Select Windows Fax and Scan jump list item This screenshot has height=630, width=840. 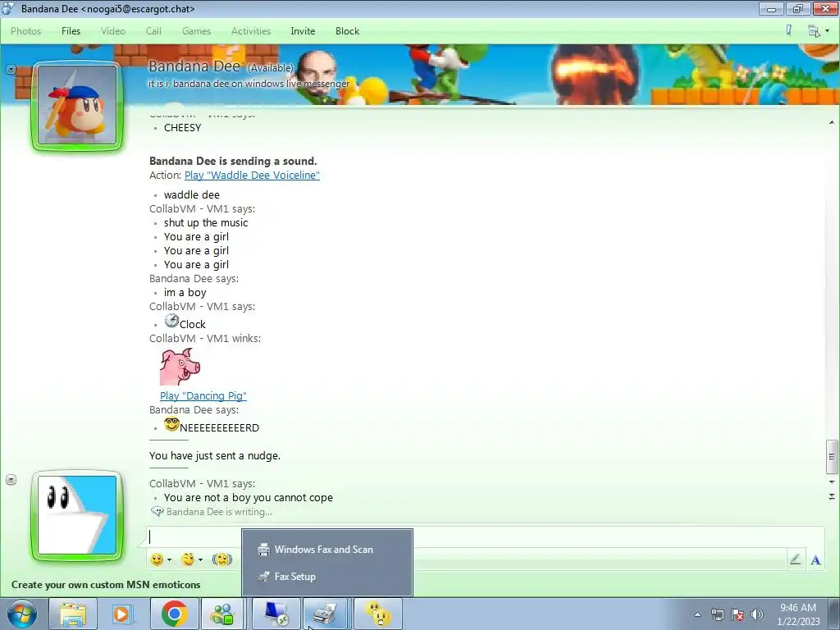326,549
